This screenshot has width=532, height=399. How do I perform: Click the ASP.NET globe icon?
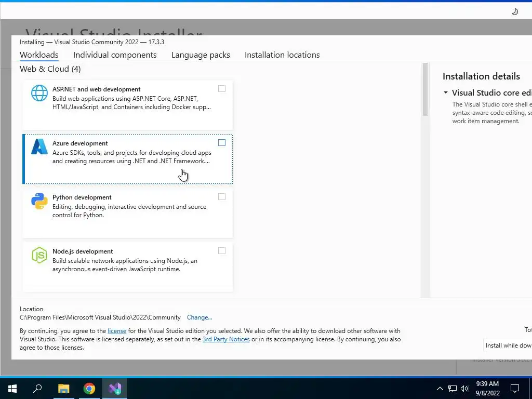tap(39, 93)
